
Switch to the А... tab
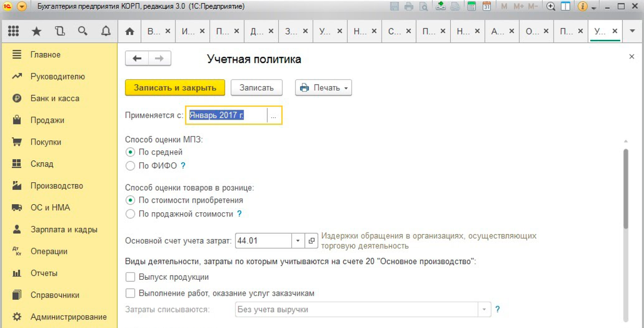(502, 32)
